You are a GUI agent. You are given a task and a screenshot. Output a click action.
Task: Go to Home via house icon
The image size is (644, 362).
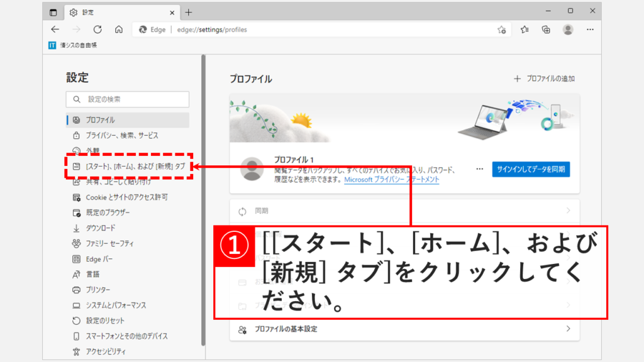coord(119,30)
